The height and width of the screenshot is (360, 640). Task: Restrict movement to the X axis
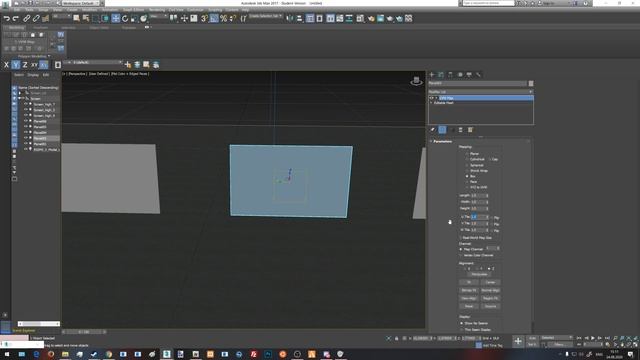[6, 64]
